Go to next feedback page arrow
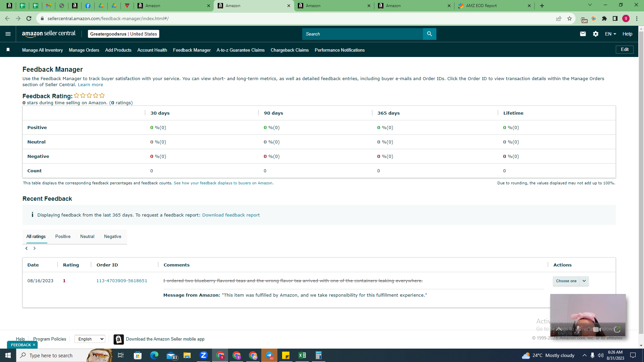This screenshot has width=644, height=362. [35, 248]
